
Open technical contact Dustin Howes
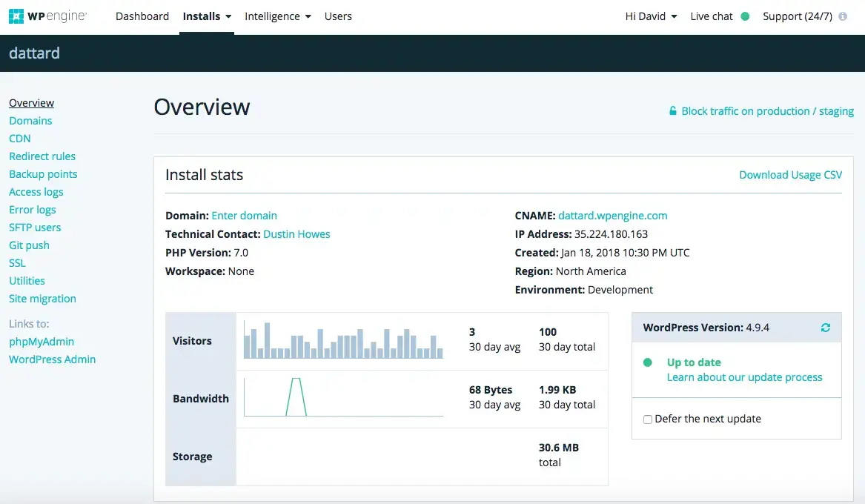pos(296,234)
